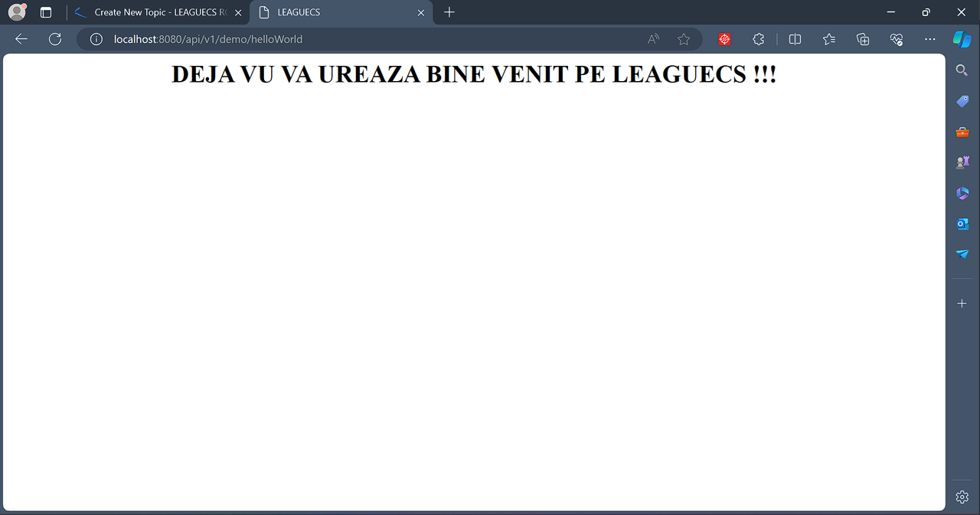
Task: Switch to Create New Topic - LEAGUECS tab
Action: tap(158, 12)
